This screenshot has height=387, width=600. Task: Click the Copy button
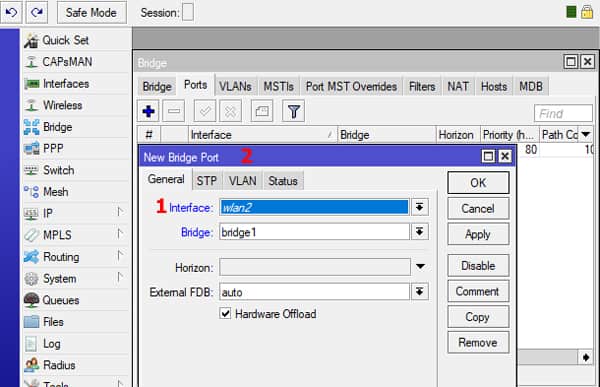point(478,317)
